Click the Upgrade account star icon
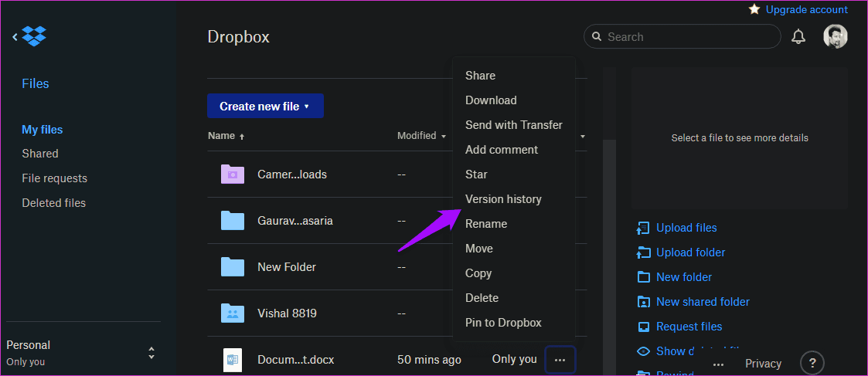Viewport: 868px width, 376px height. pyautogui.click(x=754, y=9)
